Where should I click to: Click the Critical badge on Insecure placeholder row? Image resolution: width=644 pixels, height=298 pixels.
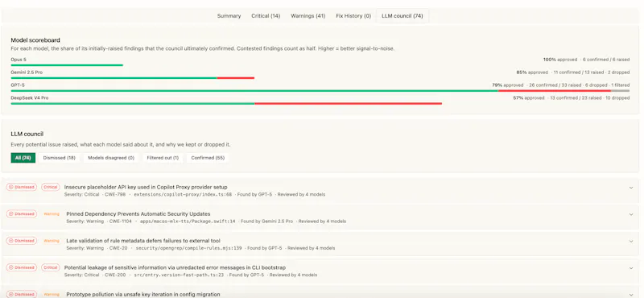point(51,187)
